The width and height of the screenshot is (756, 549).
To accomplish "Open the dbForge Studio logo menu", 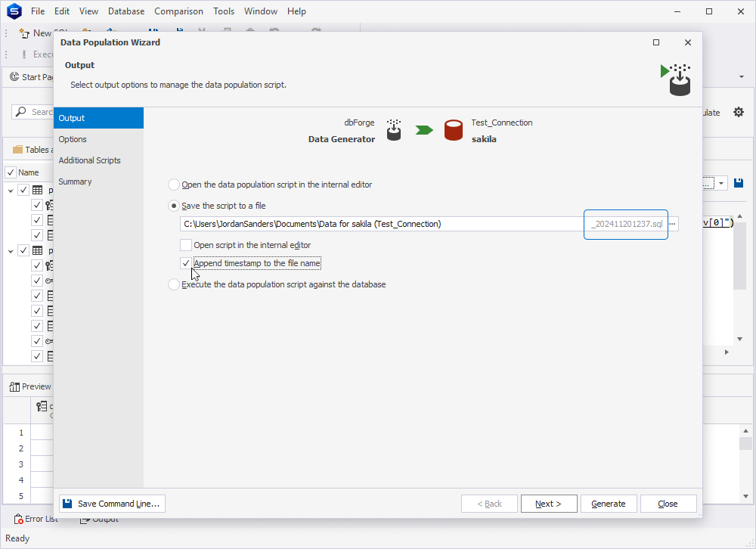I will pos(14,11).
